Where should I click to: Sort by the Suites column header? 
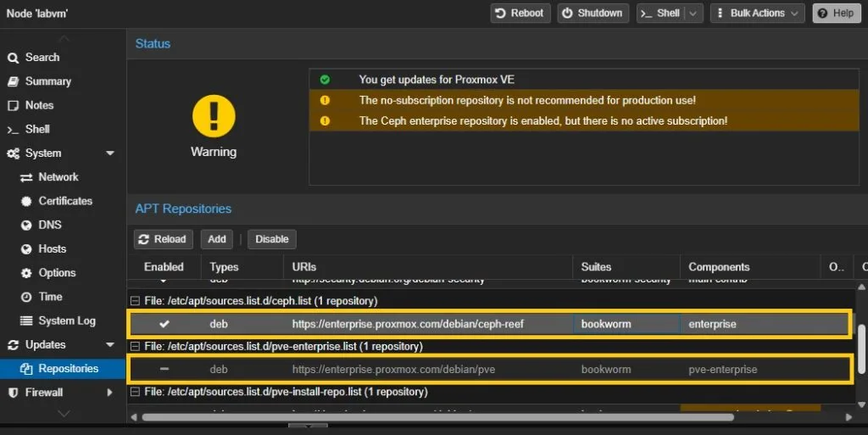point(626,267)
